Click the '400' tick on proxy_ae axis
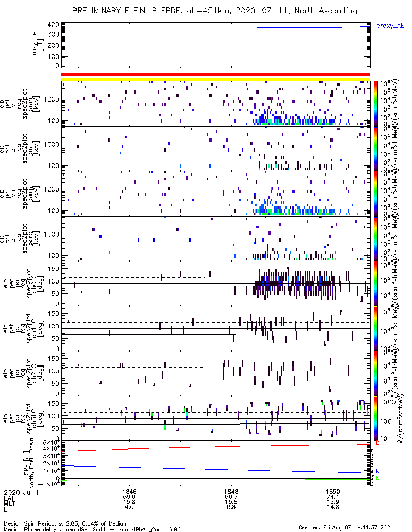 tap(54, 25)
